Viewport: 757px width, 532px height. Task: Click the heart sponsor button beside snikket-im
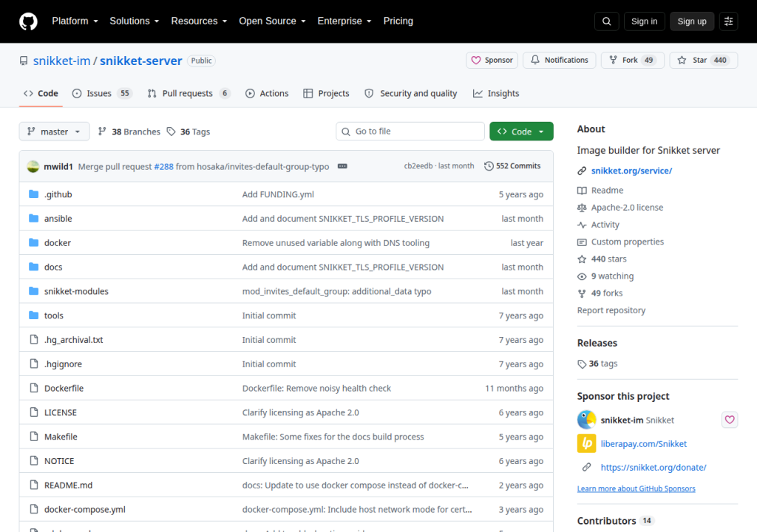(730, 420)
